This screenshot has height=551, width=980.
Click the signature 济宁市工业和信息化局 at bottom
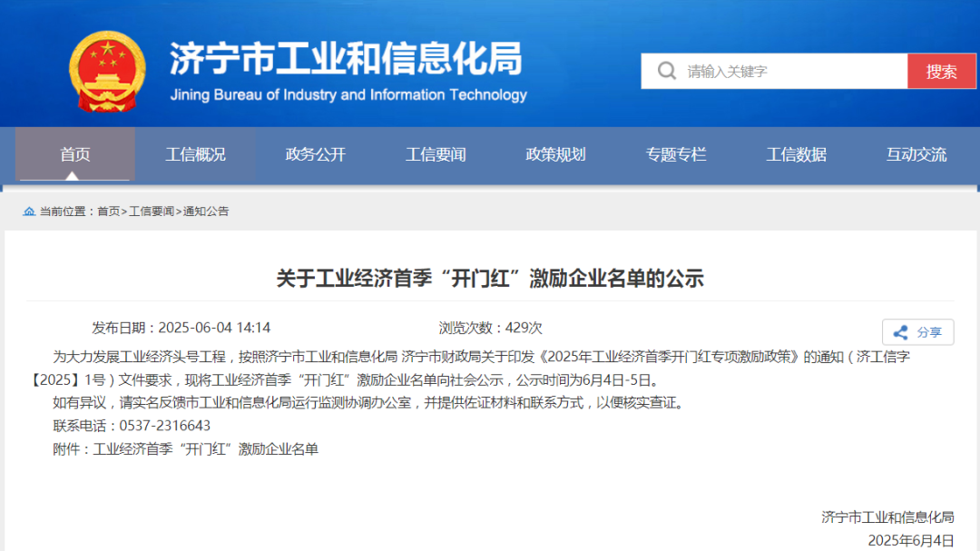(887, 517)
